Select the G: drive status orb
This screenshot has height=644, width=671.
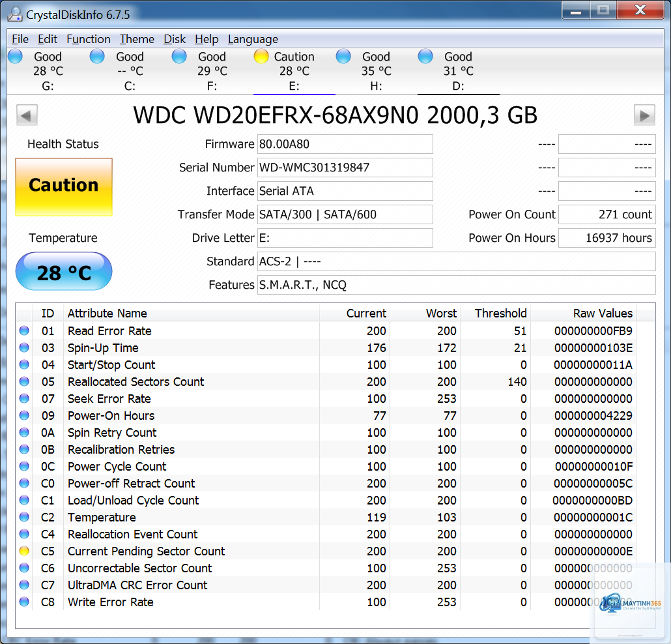15,56
